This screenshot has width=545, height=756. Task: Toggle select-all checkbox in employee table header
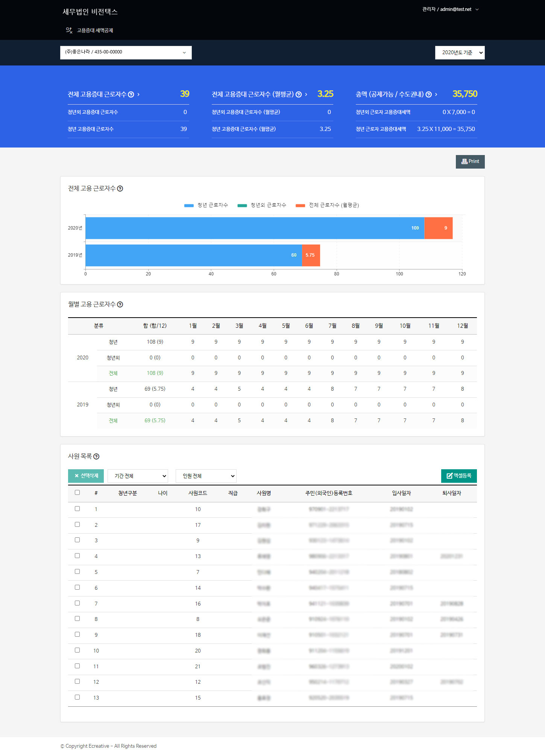(x=77, y=492)
